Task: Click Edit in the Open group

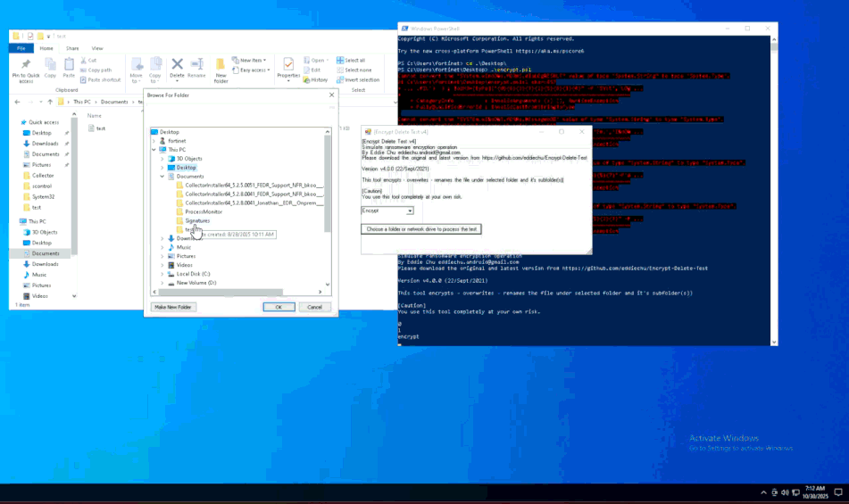Action: tap(312, 70)
